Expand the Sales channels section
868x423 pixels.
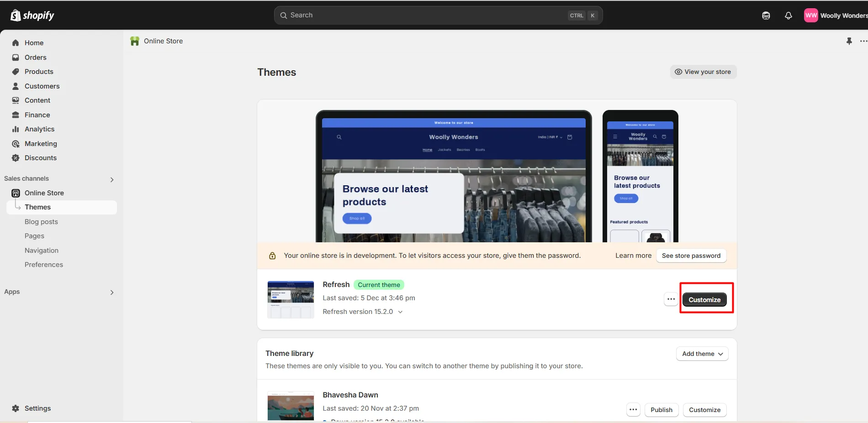[x=112, y=179]
